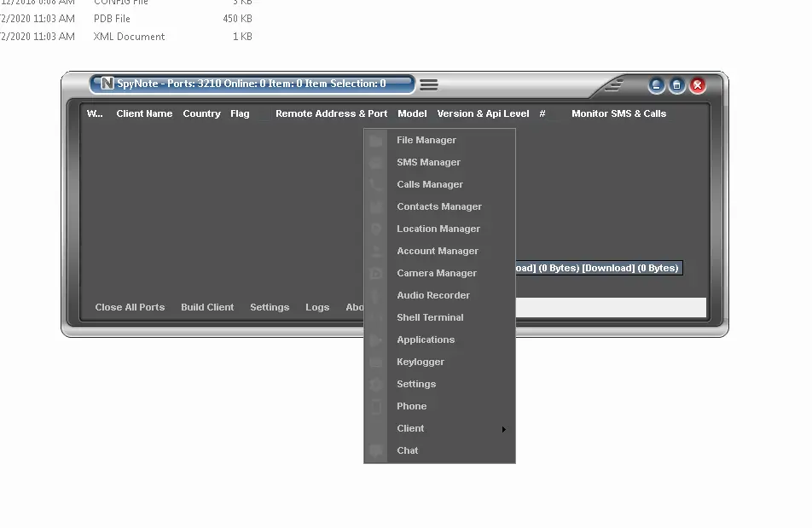Screen dimensions: 812x528
Task: Open Phone from the context menu
Action: (412, 406)
